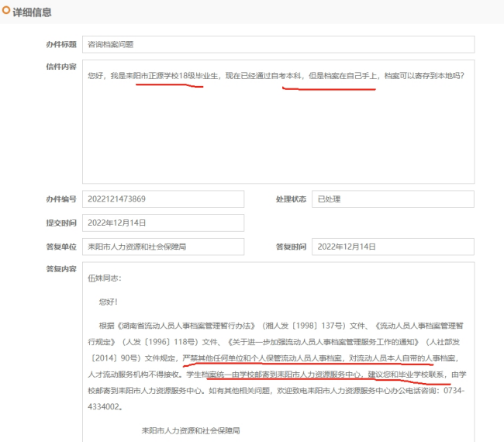Click the text (人发〔1996〕118号)

point(160,342)
